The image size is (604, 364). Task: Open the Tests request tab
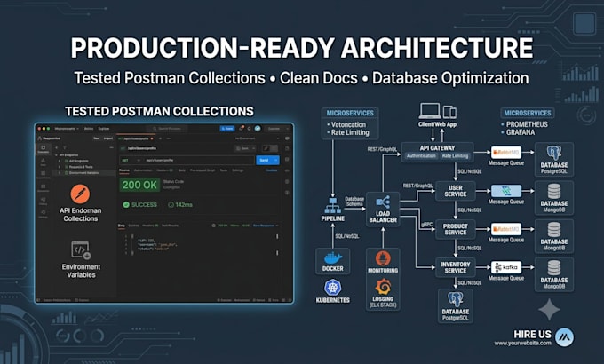pos(224,170)
